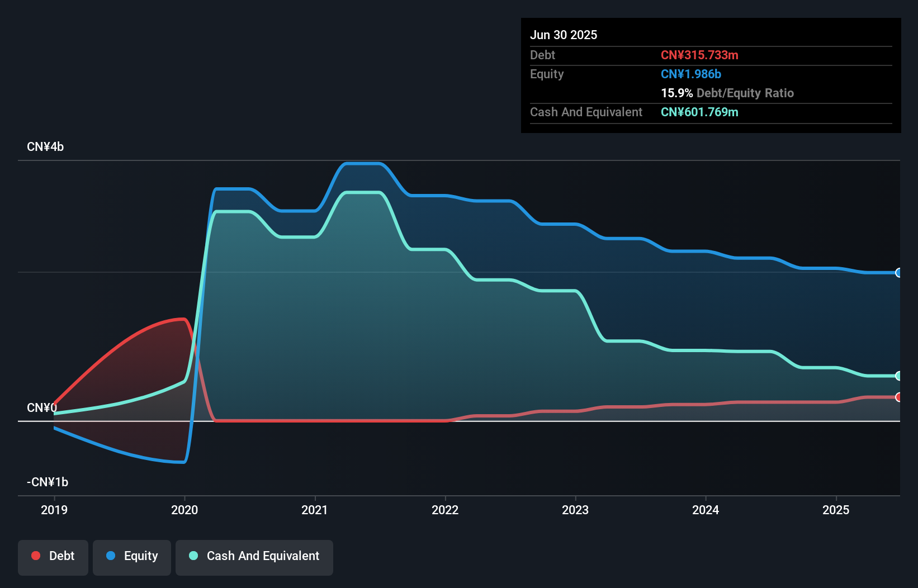Click the teal Cash And Equivalent legend dot
Screen dimensions: 918x588
click(193, 556)
